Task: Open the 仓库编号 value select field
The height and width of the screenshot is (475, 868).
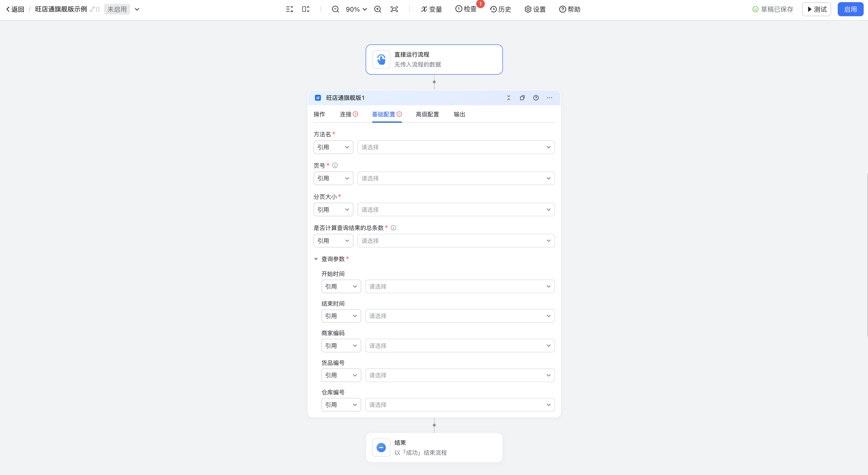Action: pos(460,405)
